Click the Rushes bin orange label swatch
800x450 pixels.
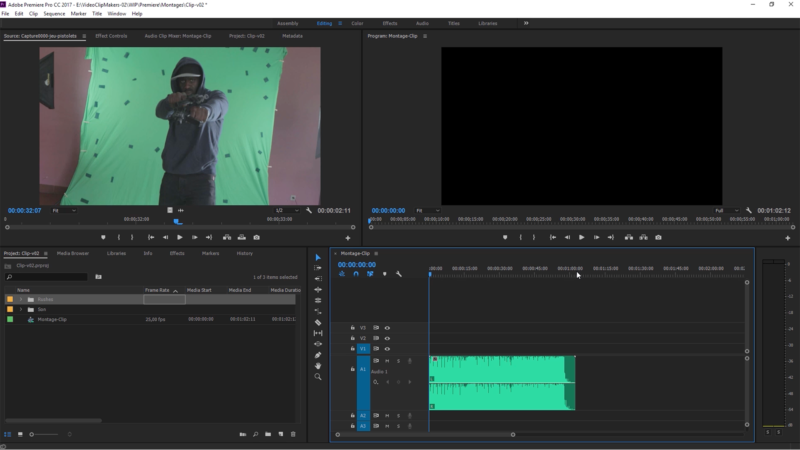10,299
